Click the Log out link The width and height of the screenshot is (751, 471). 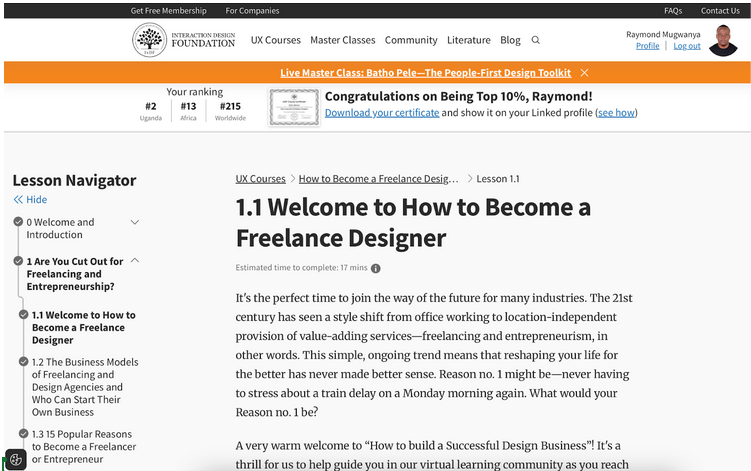[687, 46]
